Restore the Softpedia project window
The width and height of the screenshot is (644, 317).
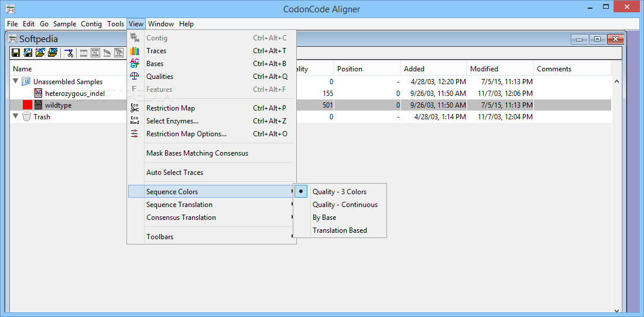click(597, 39)
